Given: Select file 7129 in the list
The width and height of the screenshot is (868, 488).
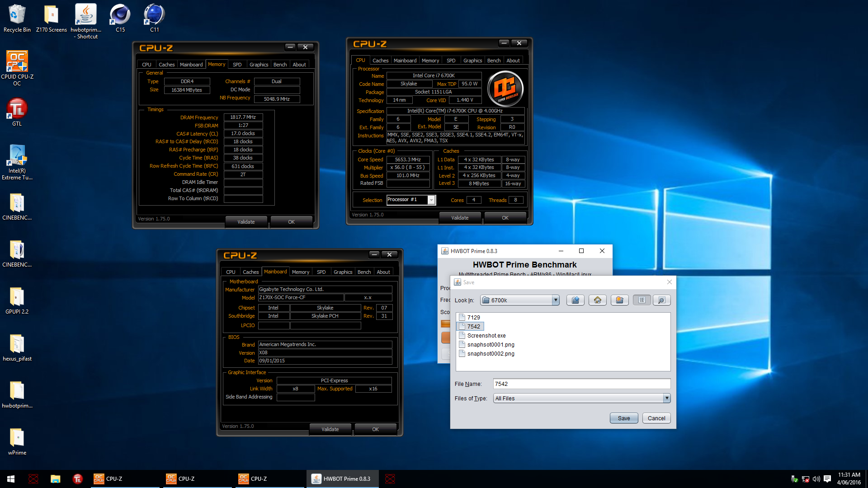Looking at the screenshot, I should (469, 317).
